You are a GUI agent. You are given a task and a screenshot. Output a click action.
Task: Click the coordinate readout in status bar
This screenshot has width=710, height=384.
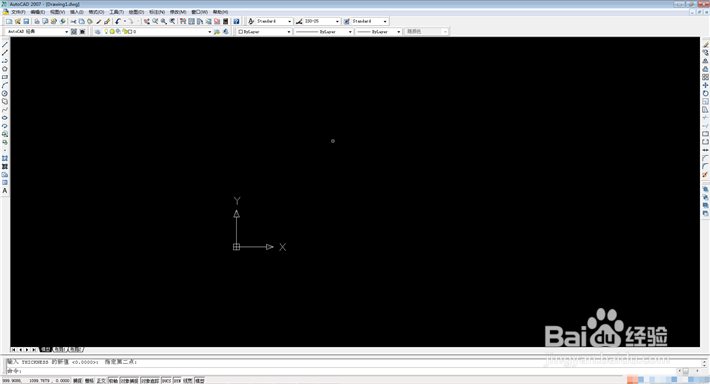point(36,381)
